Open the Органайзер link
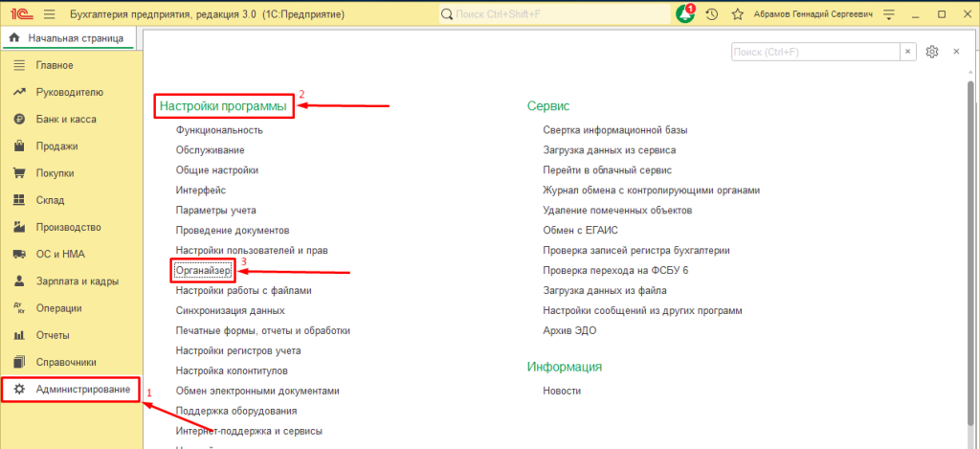The height and width of the screenshot is (449, 980). tap(204, 271)
